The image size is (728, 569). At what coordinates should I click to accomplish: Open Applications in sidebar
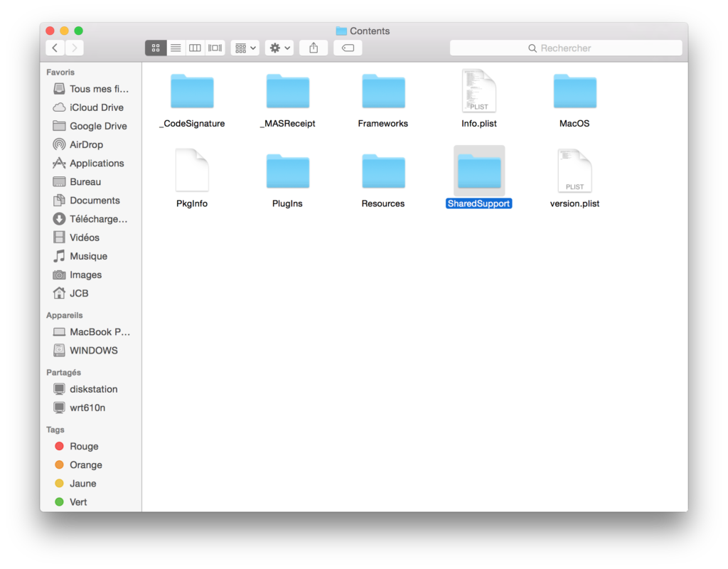coord(91,163)
